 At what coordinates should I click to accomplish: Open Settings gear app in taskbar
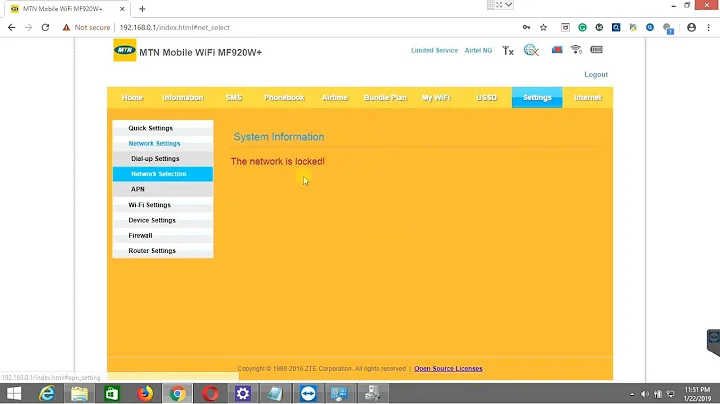pyautogui.click(x=242, y=393)
